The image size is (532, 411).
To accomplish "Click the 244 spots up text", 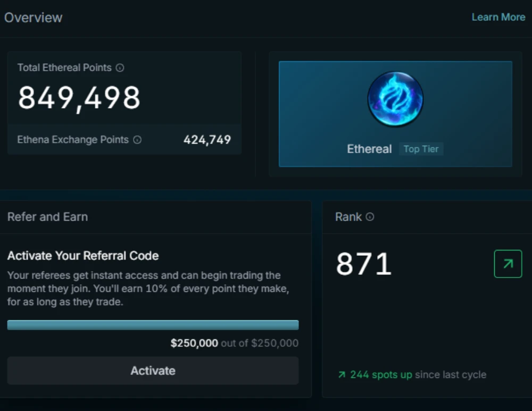I will click(x=381, y=375).
